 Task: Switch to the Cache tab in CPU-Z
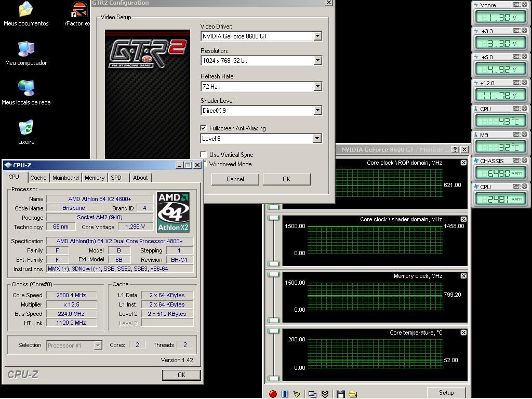click(x=38, y=178)
